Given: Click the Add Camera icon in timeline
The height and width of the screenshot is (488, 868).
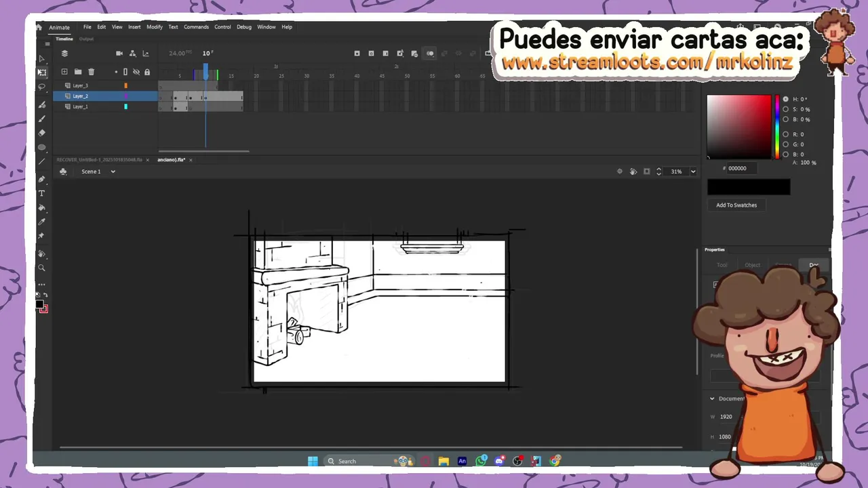Looking at the screenshot, I should click(x=119, y=54).
